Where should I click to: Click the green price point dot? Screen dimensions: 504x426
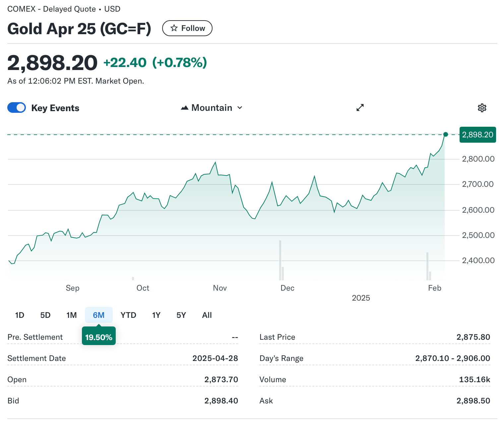(x=446, y=134)
